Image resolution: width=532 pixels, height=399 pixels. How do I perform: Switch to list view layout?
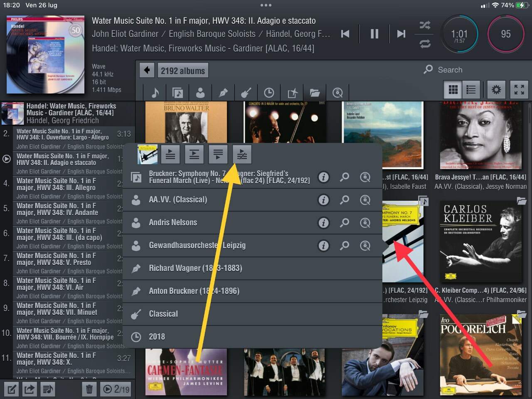(471, 89)
